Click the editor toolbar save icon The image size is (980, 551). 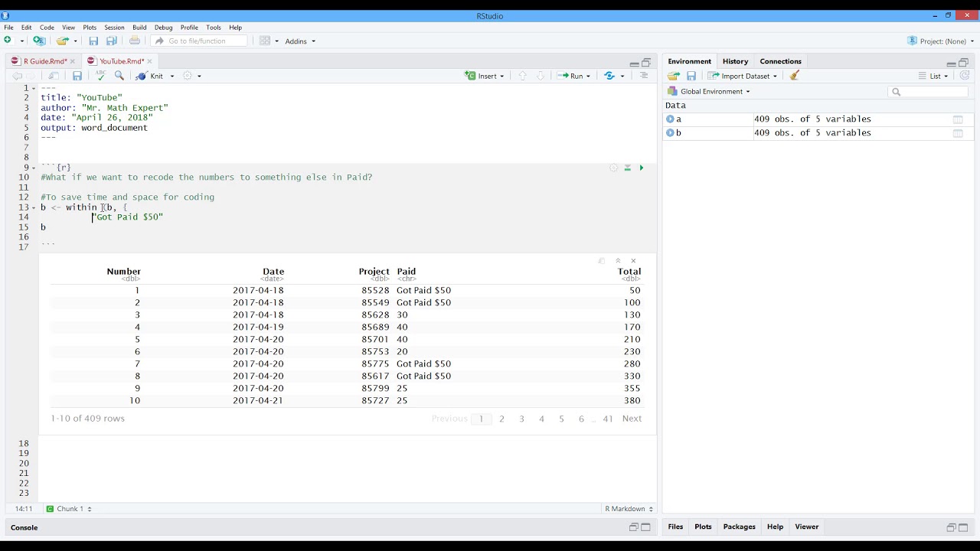point(77,76)
